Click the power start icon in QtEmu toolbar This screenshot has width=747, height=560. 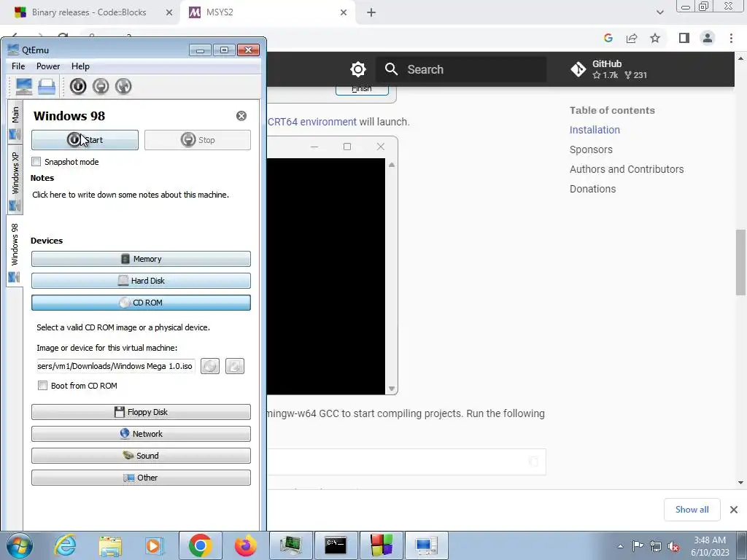click(78, 86)
